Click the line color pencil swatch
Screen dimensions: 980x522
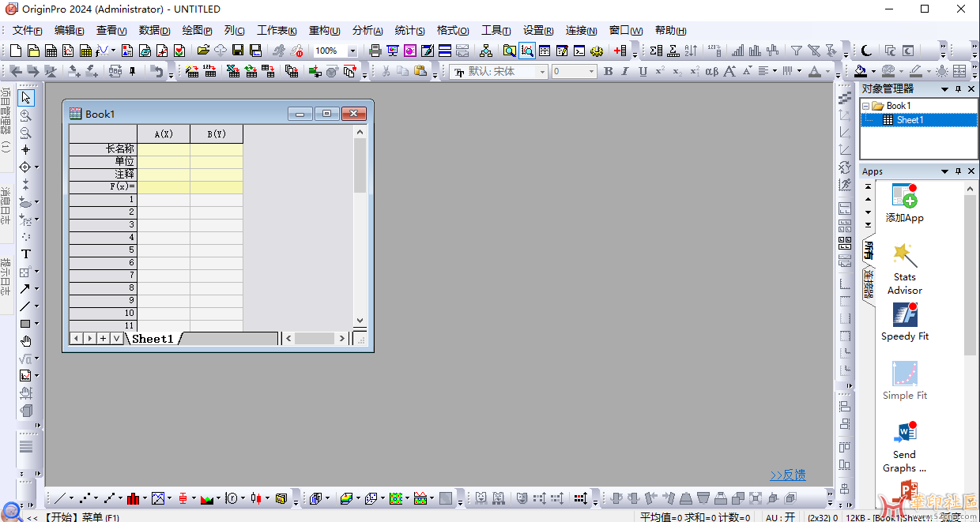[915, 72]
